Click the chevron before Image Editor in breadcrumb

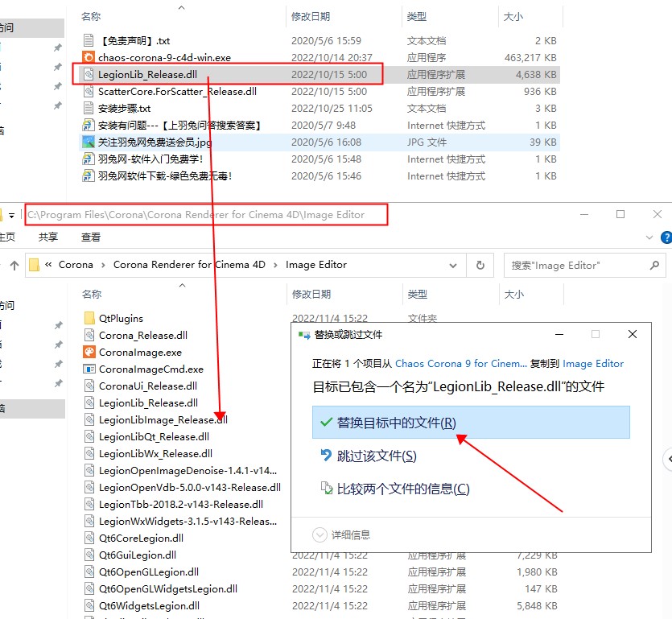pyautogui.click(x=275, y=266)
